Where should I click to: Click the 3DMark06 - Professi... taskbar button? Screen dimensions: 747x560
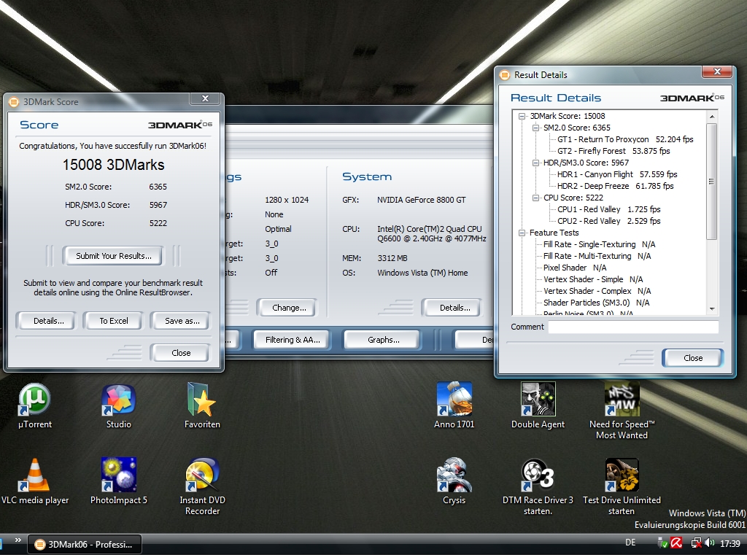(x=85, y=544)
